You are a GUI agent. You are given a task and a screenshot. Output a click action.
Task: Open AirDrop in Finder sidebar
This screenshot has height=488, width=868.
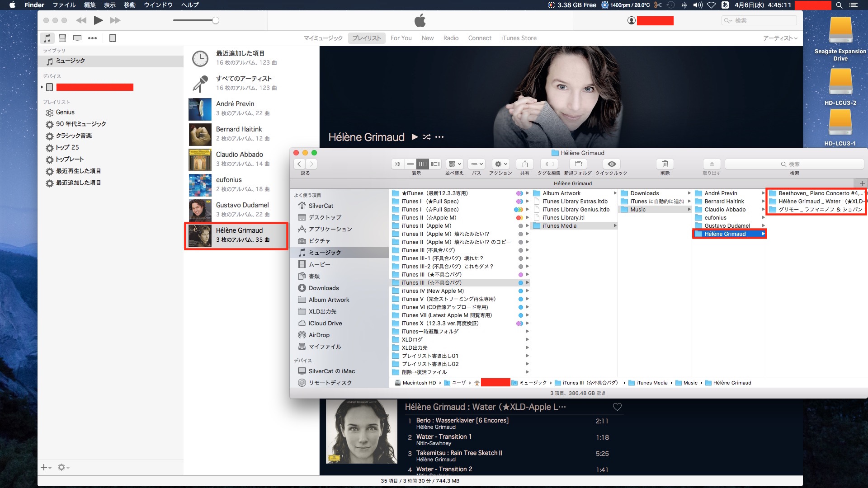(x=319, y=335)
